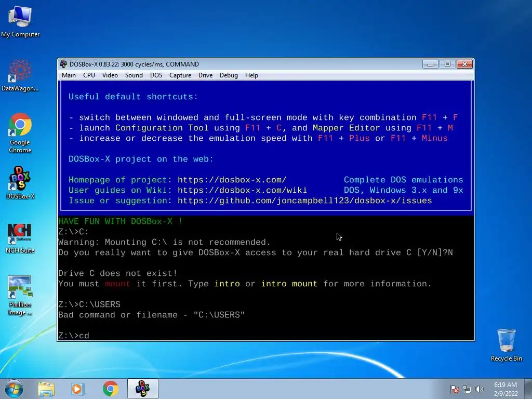The image size is (532, 399).
Task: Open the DOSBox-X desktop shortcut
Action: tap(20, 182)
